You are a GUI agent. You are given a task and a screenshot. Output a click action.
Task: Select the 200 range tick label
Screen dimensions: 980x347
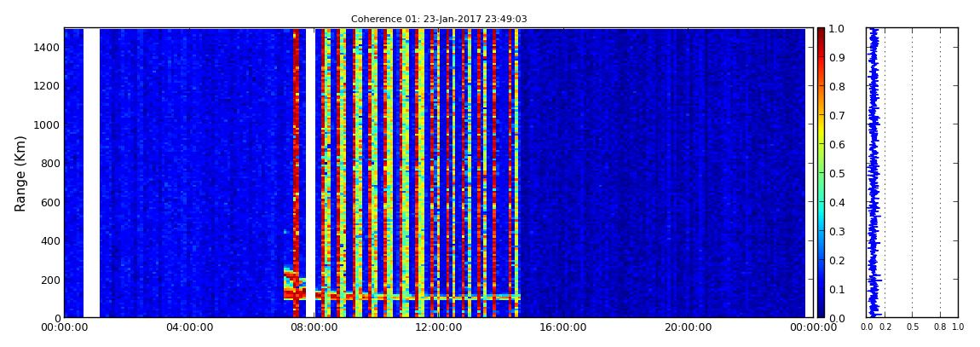(49, 280)
